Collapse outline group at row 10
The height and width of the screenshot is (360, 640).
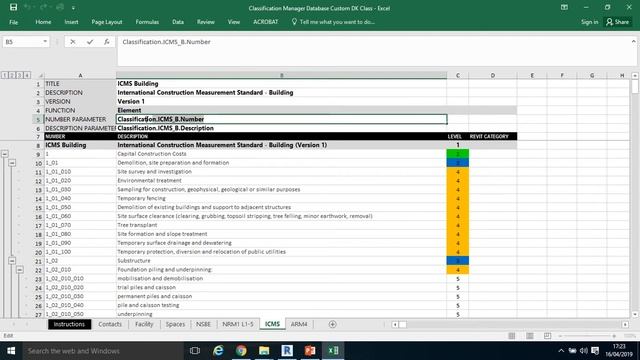pos(12,163)
